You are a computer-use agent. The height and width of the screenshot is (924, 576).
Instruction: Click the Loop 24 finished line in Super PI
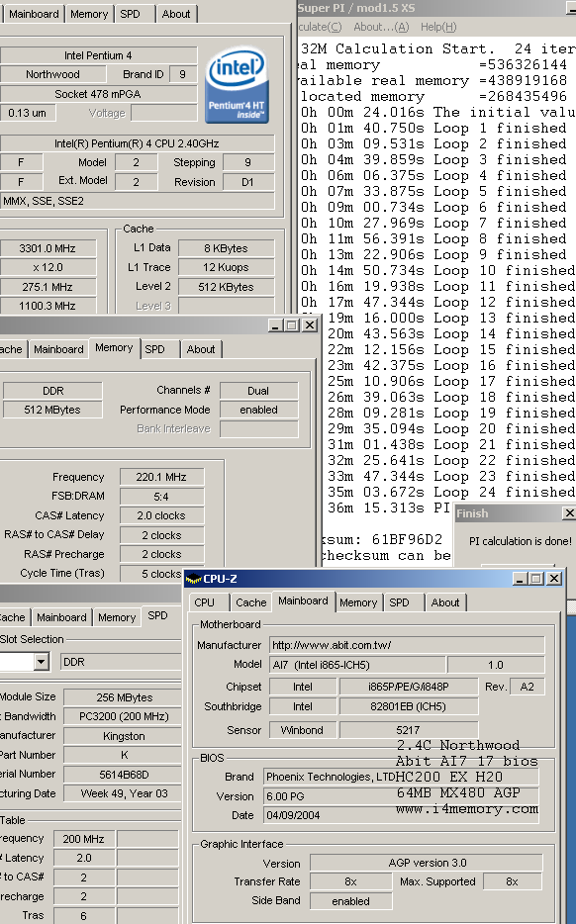[451, 492]
